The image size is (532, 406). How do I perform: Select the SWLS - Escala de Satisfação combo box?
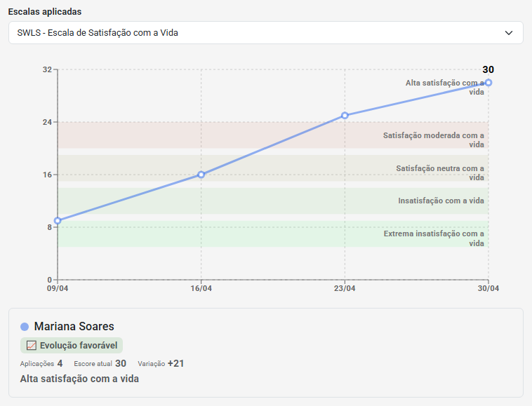(266, 32)
